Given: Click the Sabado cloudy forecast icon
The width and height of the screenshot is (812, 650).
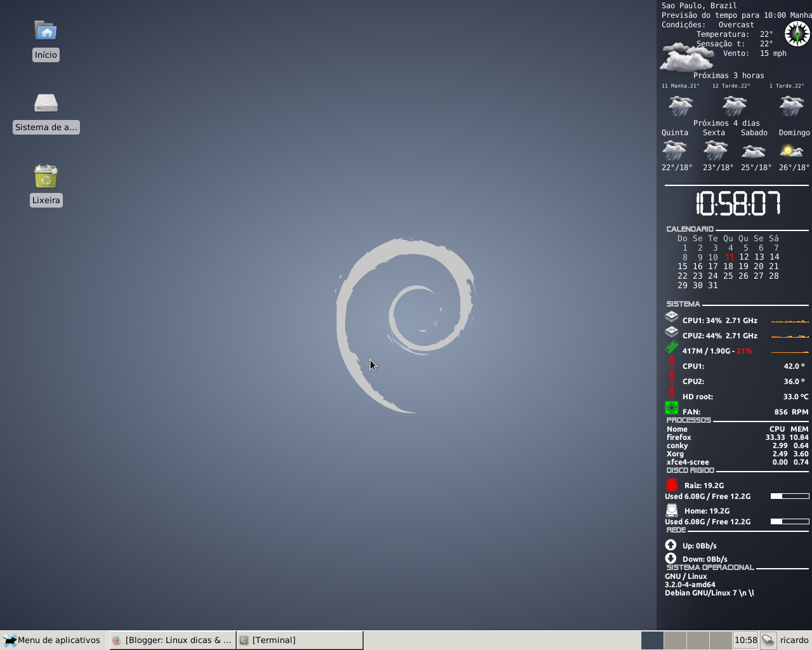Looking at the screenshot, I should pos(754,151).
